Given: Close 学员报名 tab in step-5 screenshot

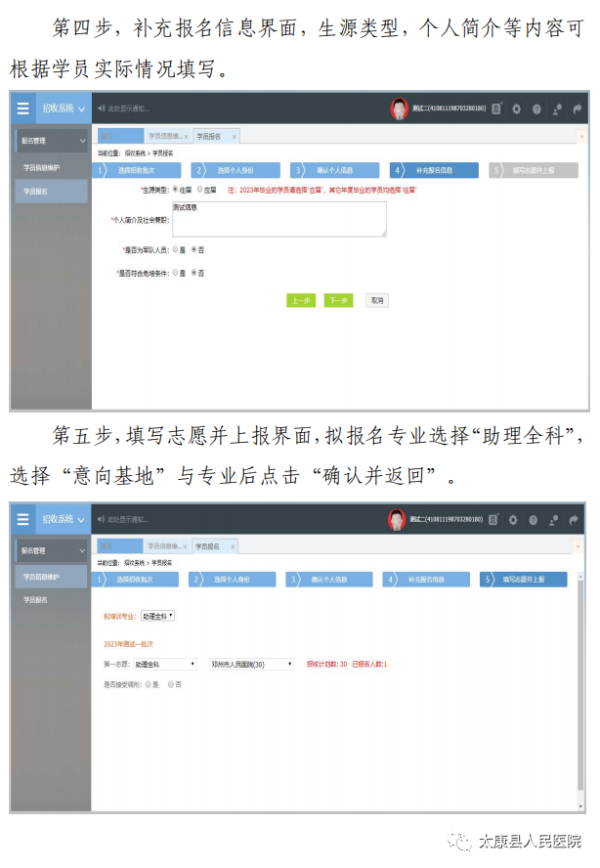Looking at the screenshot, I should coord(233,546).
